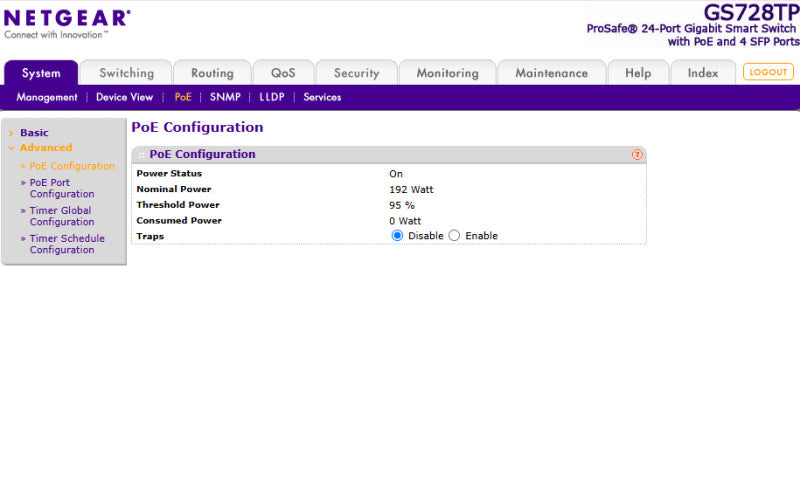This screenshot has width=800, height=482.
Task: Click the "Nominal Power" label
Action: [x=173, y=189]
